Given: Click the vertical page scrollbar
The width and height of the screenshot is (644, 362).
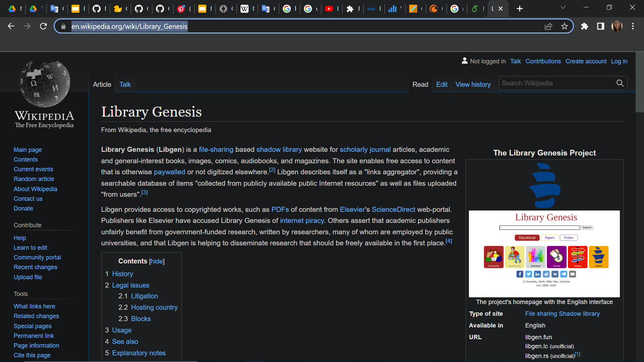Looking at the screenshot, I should 638,82.
